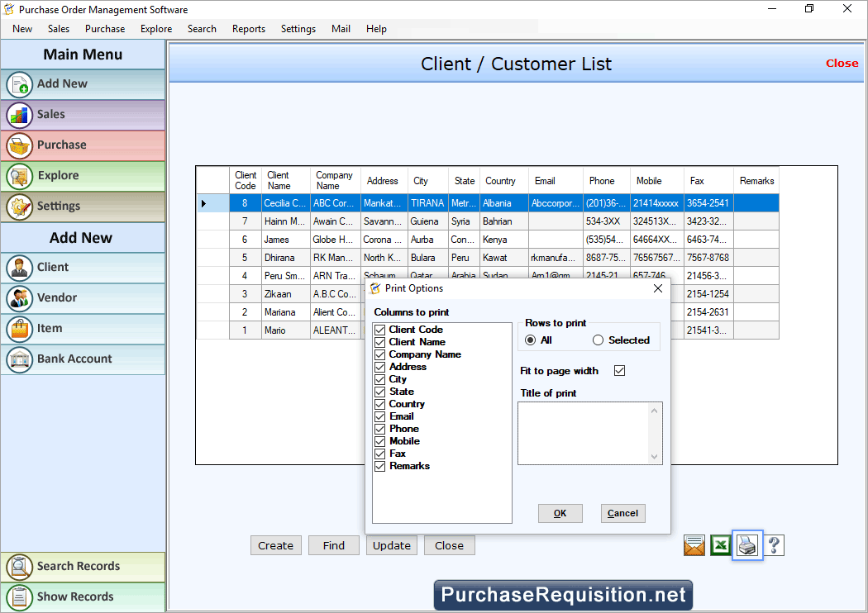Uncheck the Remarks column checkbox
The width and height of the screenshot is (868, 613).
coord(379,466)
